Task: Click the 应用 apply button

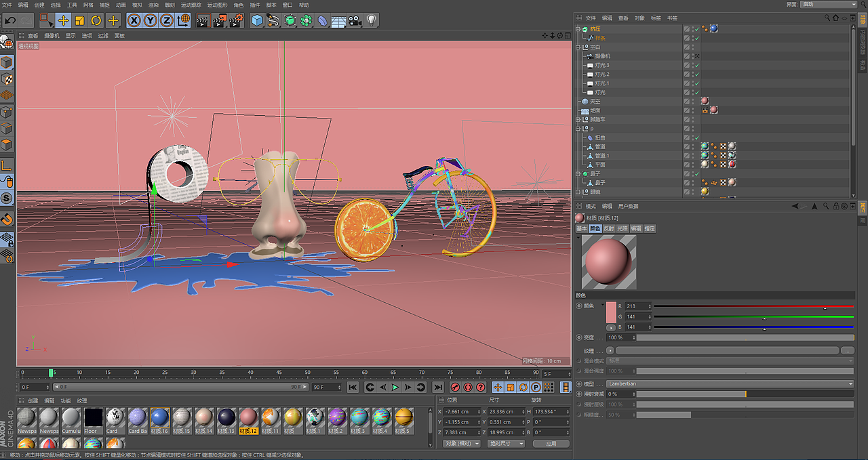Action: pos(551,444)
